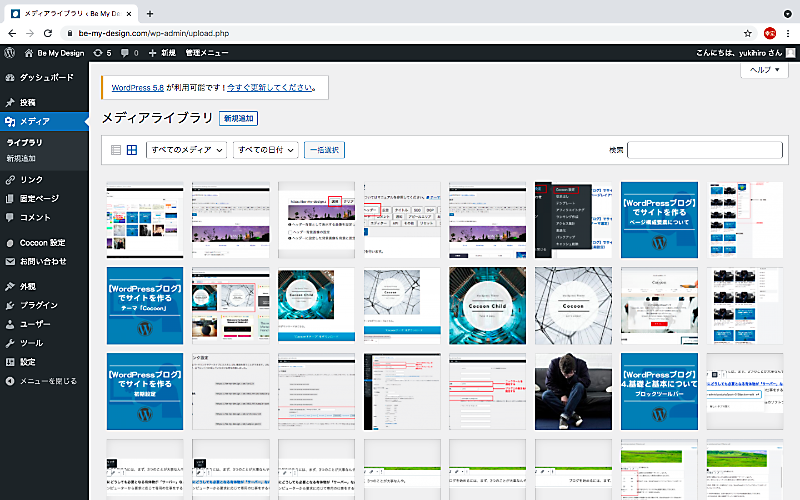Click the 新規追加 button beside the title
Image resolution: width=800 pixels, height=500 pixels.
238,118
